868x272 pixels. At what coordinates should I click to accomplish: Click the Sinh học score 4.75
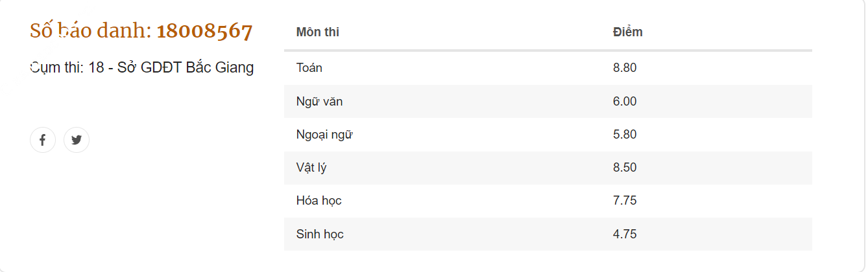pyautogui.click(x=625, y=234)
